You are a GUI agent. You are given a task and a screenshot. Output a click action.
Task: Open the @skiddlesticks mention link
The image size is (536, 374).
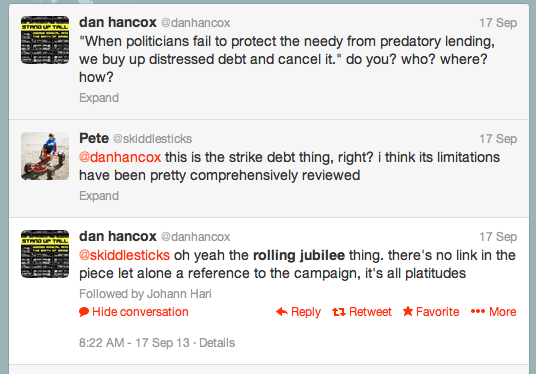(124, 255)
